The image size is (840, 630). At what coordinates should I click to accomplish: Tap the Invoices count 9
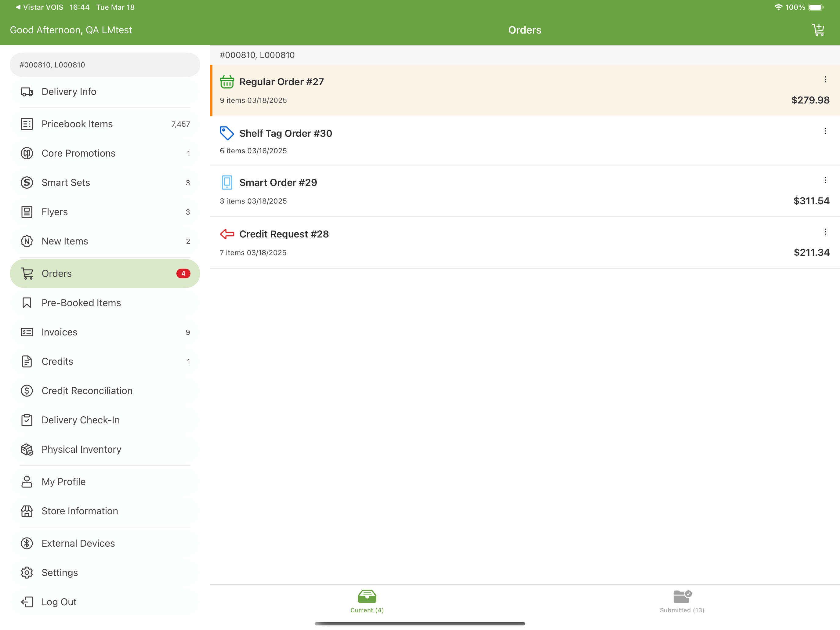pyautogui.click(x=188, y=332)
